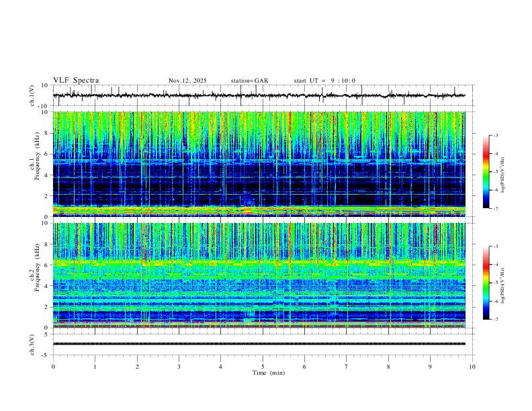This screenshot has width=532, height=411.
Task: Click the lower colorbar 'log(PSD) (V²/Hz)' label
Action: pyautogui.click(x=503, y=285)
